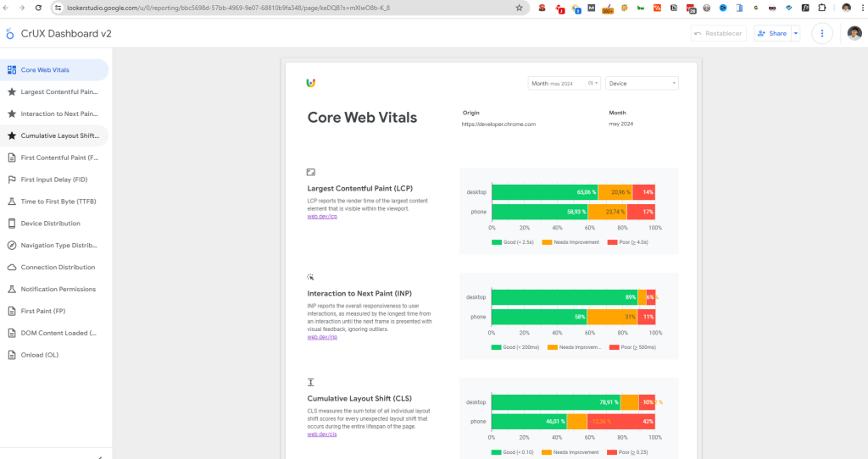Viewport: 868px width, 459px height.
Task: Click the Navigation Type Distribution compass icon
Action: click(12, 246)
